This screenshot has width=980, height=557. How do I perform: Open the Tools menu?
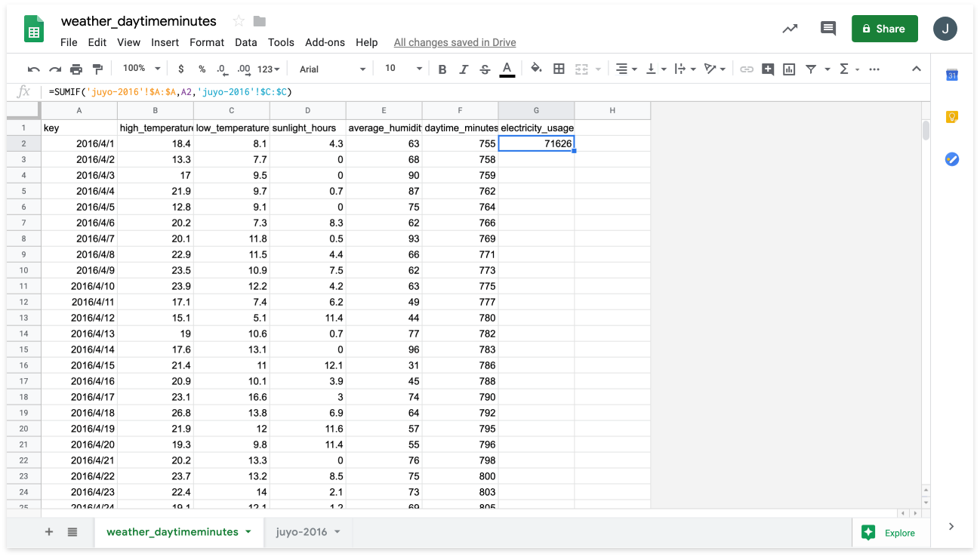tap(281, 42)
